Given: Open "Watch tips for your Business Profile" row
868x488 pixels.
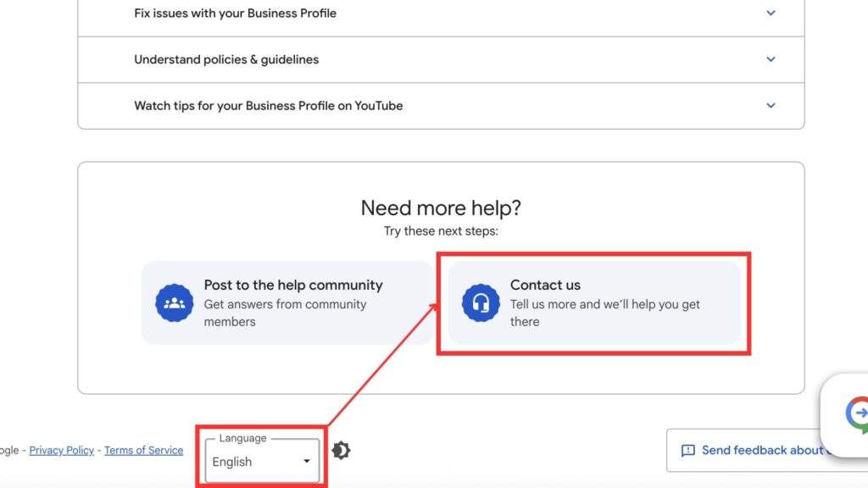Looking at the screenshot, I should (x=268, y=106).
